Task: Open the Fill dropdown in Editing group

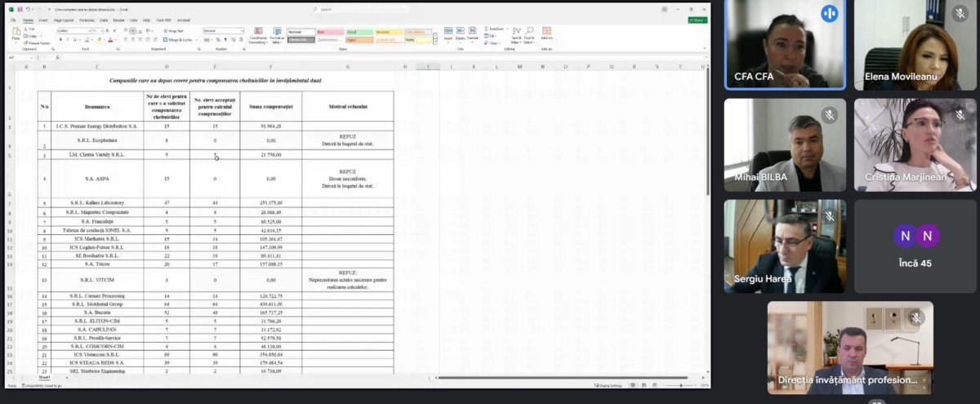Action: [x=490, y=36]
